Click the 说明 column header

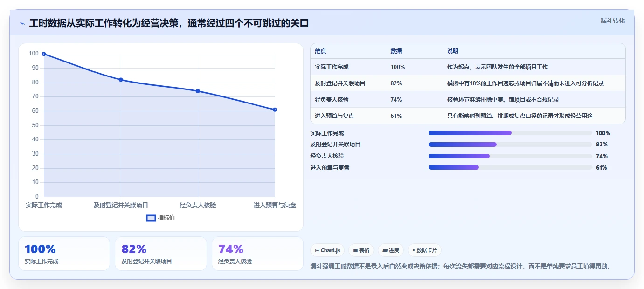point(452,51)
